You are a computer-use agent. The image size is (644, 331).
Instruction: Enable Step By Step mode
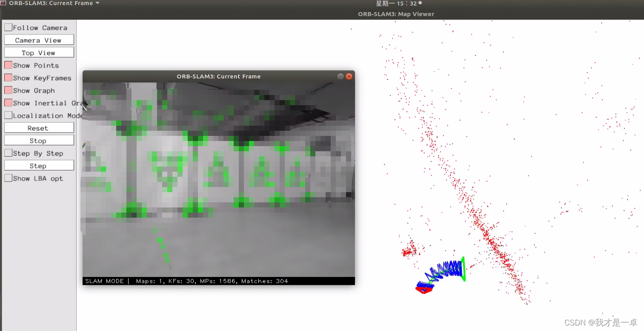tap(8, 153)
